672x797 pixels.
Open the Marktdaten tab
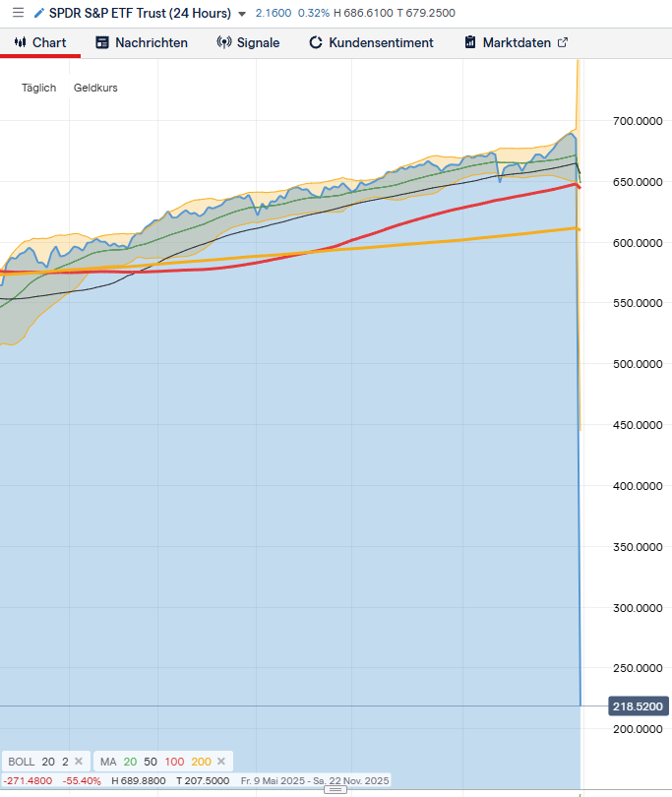(x=516, y=42)
